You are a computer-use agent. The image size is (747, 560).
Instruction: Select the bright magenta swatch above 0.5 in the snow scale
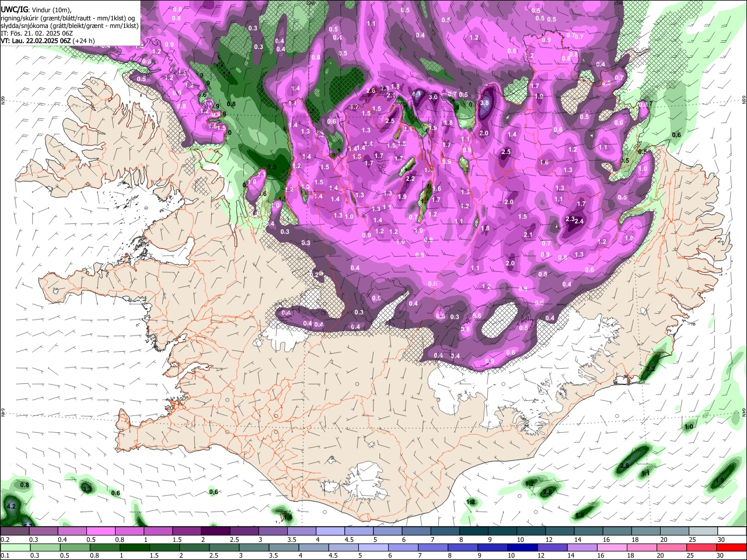(100, 531)
